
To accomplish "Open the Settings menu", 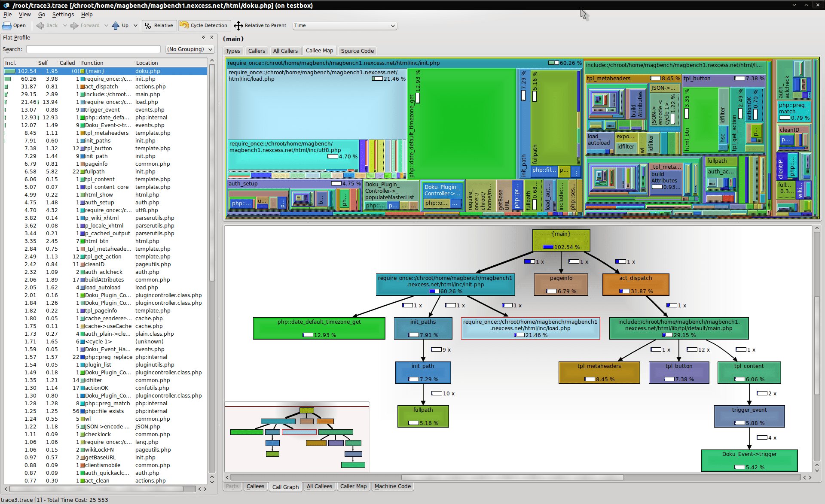I will click(x=63, y=15).
